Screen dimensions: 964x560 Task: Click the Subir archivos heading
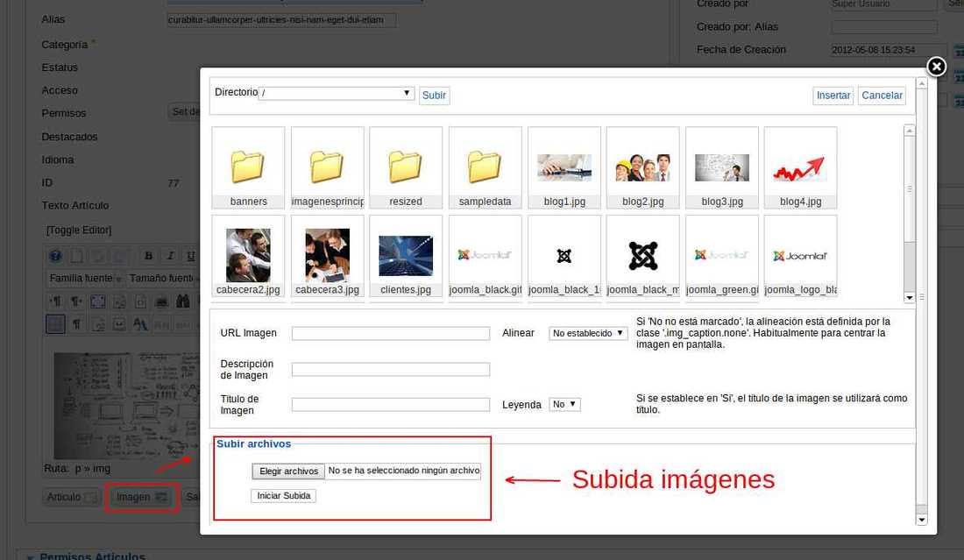coord(253,443)
